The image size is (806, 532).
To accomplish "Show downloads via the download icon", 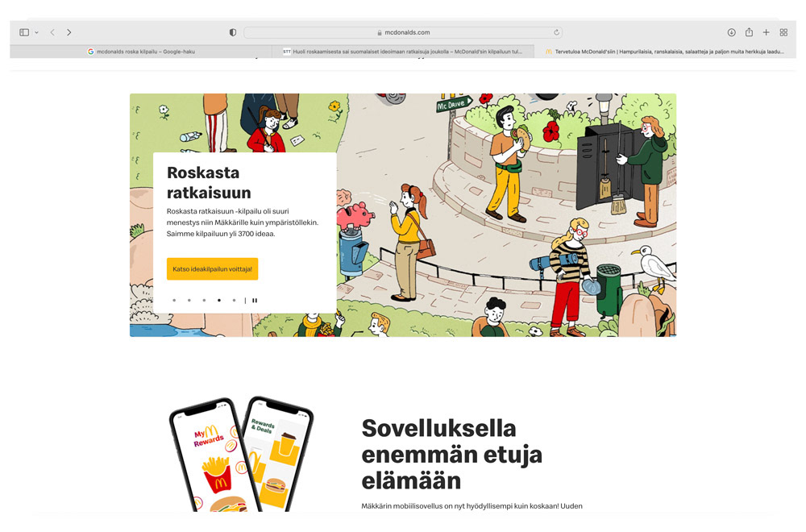I will tap(732, 32).
